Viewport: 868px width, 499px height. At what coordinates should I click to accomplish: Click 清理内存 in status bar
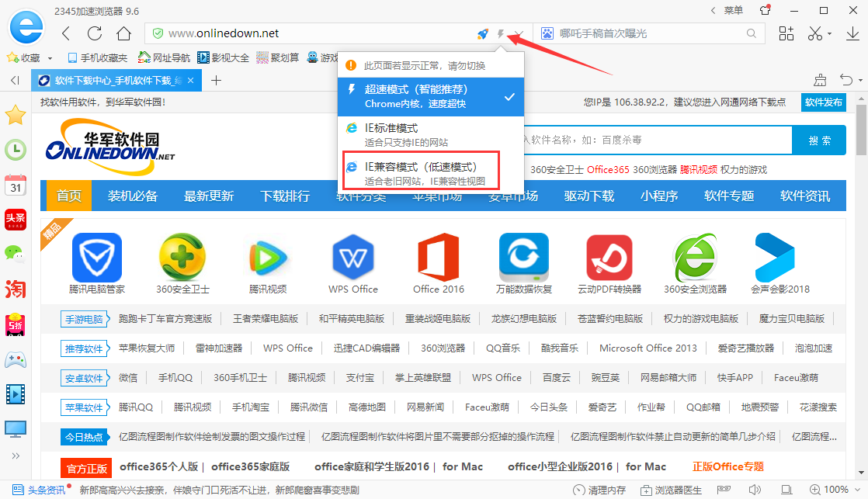pyautogui.click(x=599, y=490)
